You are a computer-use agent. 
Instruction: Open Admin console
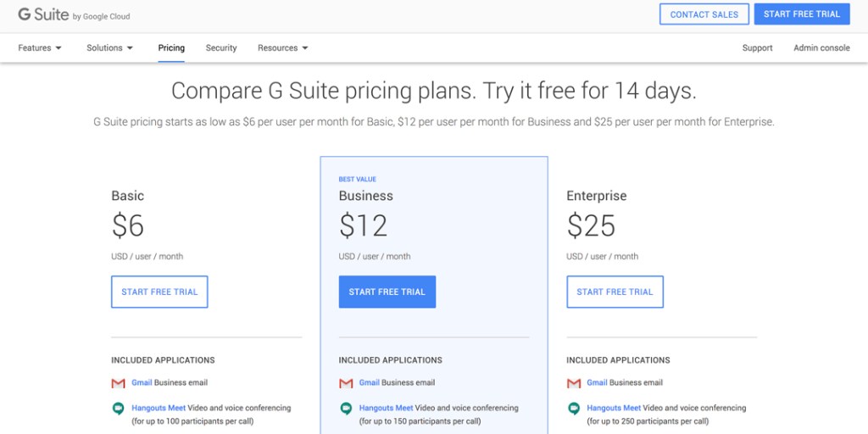tap(821, 48)
